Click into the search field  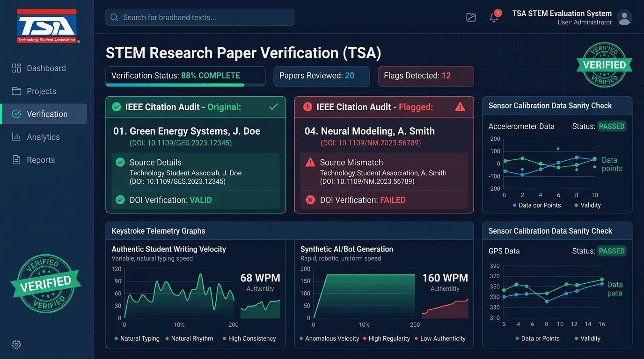point(200,17)
